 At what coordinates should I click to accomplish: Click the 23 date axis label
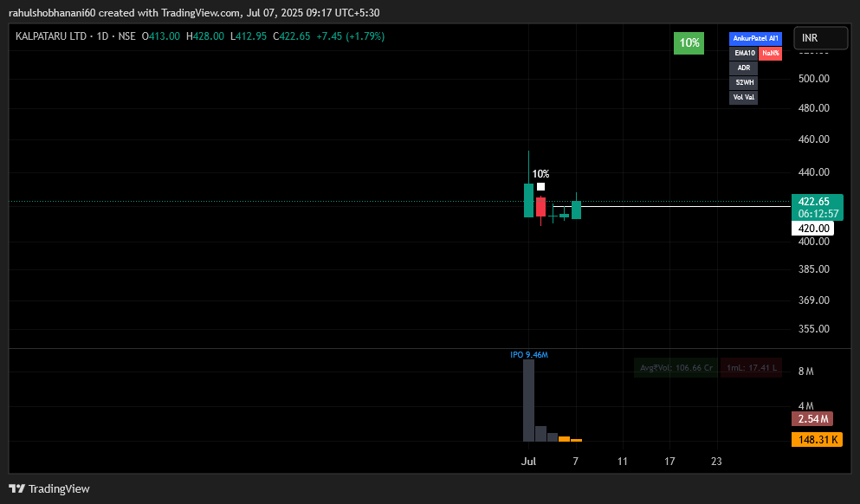716,462
